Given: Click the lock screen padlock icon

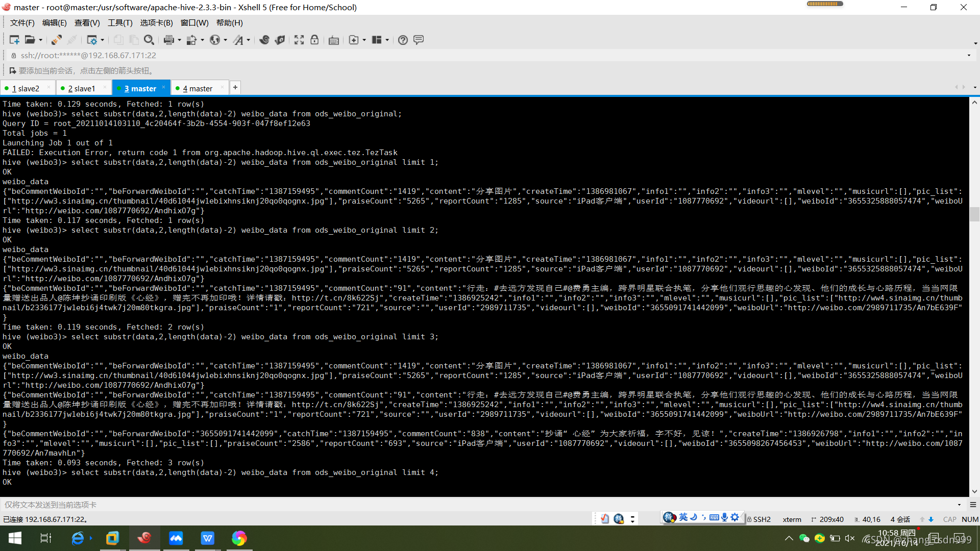Looking at the screenshot, I should 314,40.
